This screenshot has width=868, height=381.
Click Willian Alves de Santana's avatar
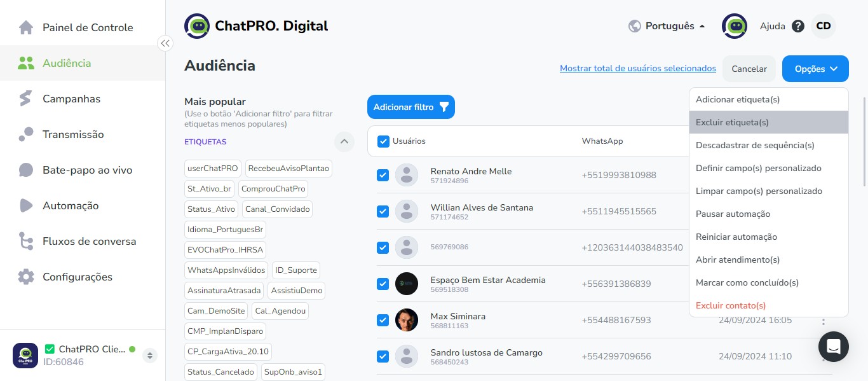[407, 211]
